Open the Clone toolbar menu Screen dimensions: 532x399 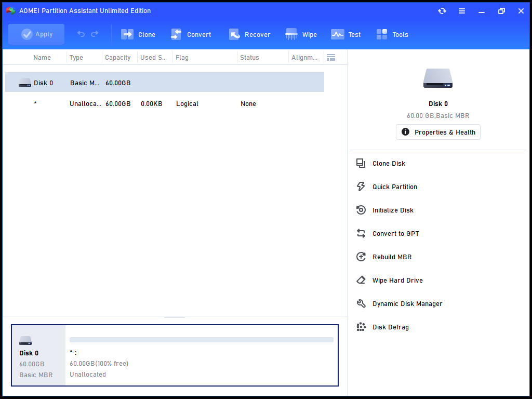point(138,35)
